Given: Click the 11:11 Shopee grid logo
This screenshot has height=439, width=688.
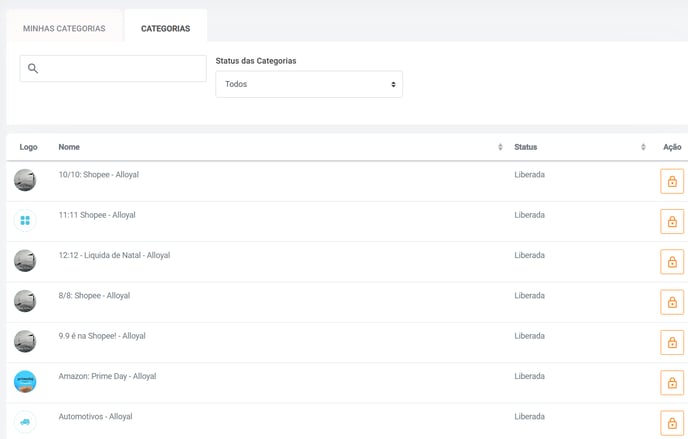Looking at the screenshot, I should pos(25,220).
